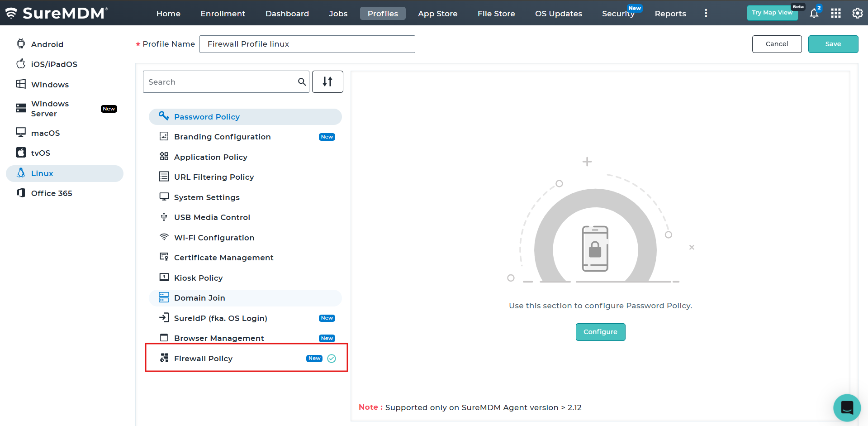Click the Firewall Policy configured checkmark
This screenshot has width=868, height=426.
(332, 359)
